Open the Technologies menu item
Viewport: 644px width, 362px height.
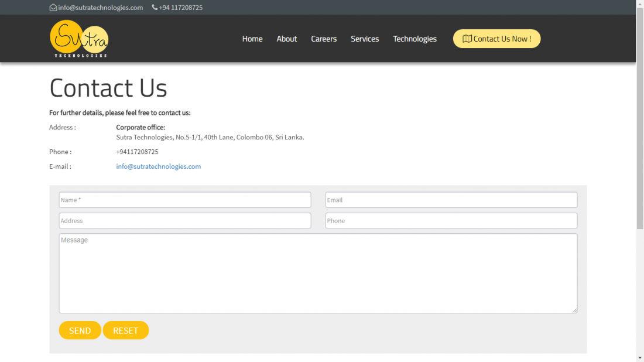point(415,39)
